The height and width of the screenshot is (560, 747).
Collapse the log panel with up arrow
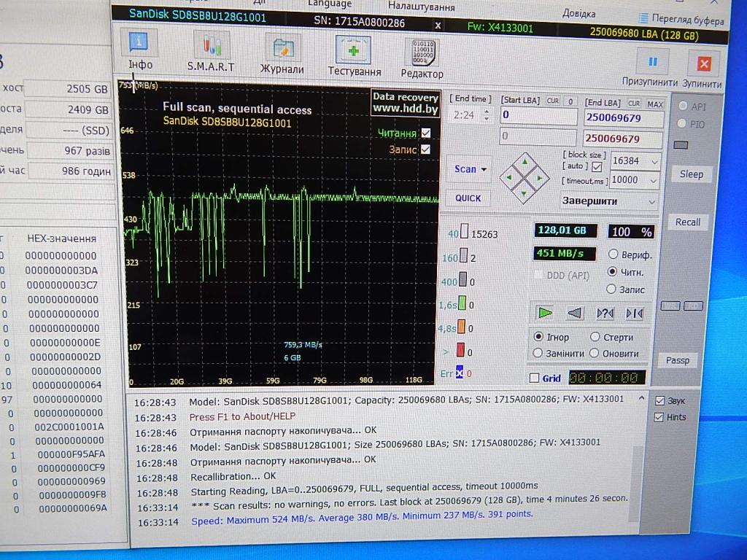[641, 397]
